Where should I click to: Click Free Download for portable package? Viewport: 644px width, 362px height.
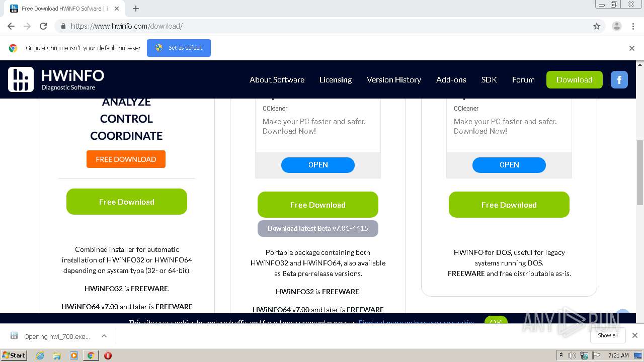pos(318,205)
